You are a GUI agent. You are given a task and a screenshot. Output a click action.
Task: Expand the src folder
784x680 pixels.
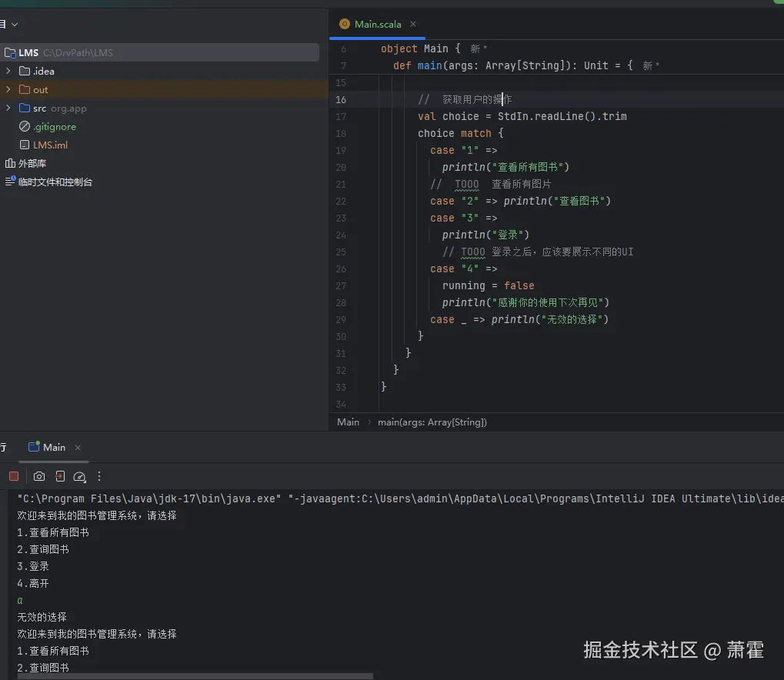(8, 108)
